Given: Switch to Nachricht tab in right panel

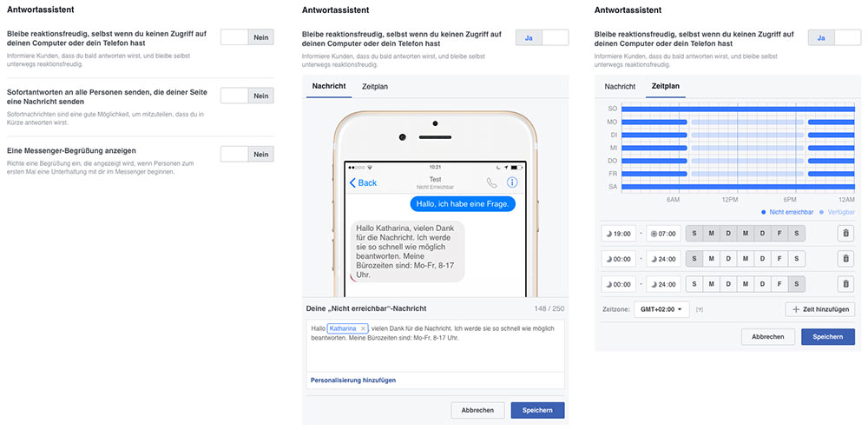Looking at the screenshot, I should tap(620, 87).
